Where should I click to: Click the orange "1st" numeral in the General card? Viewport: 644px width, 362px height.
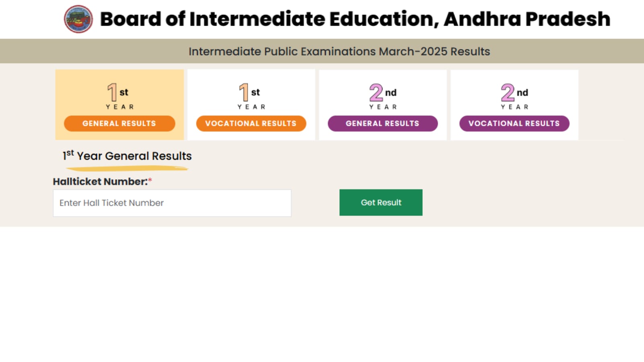click(113, 92)
